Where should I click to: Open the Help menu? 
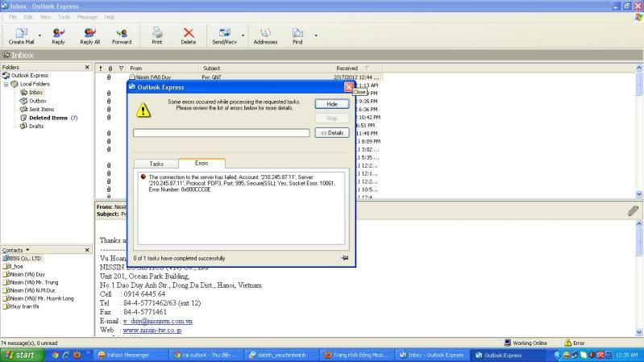[110, 17]
